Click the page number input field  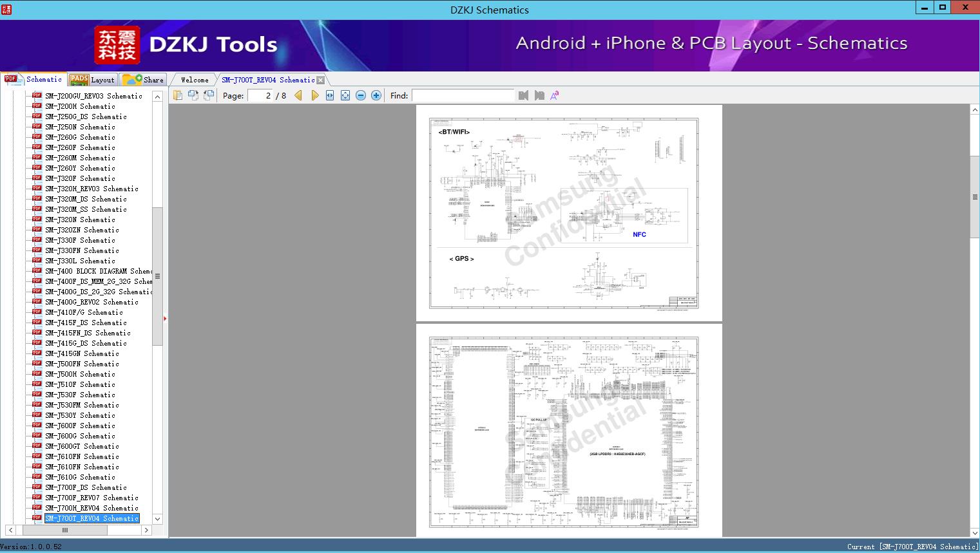click(x=261, y=95)
